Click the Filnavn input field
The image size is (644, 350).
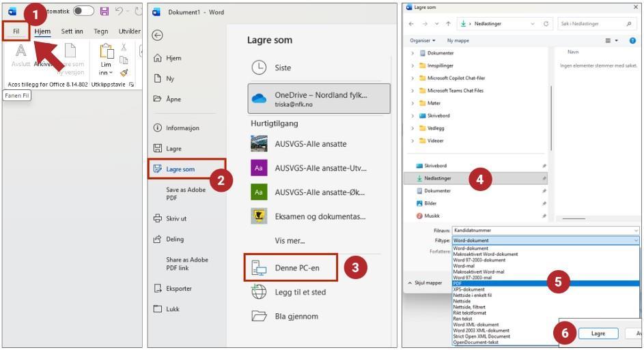[545, 231]
